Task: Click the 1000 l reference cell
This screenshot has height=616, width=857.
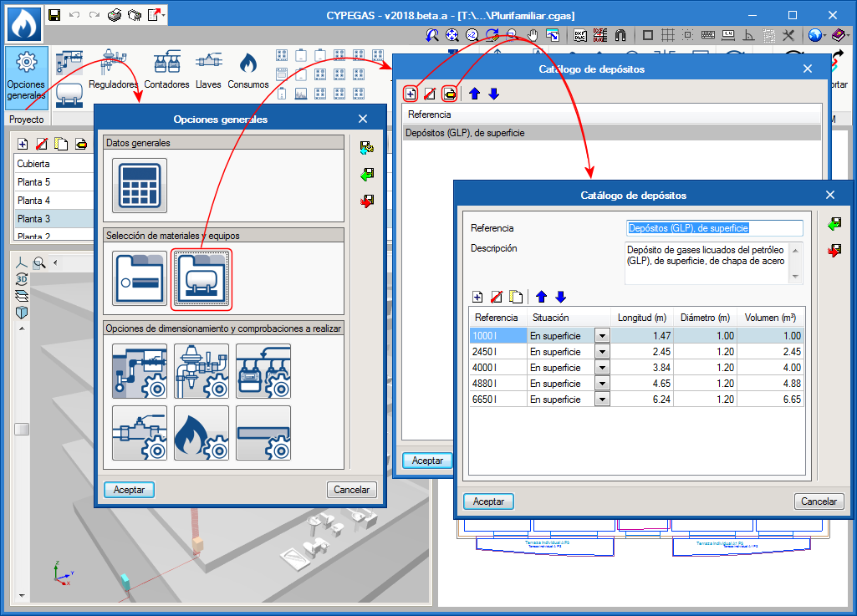Action: pos(497,336)
